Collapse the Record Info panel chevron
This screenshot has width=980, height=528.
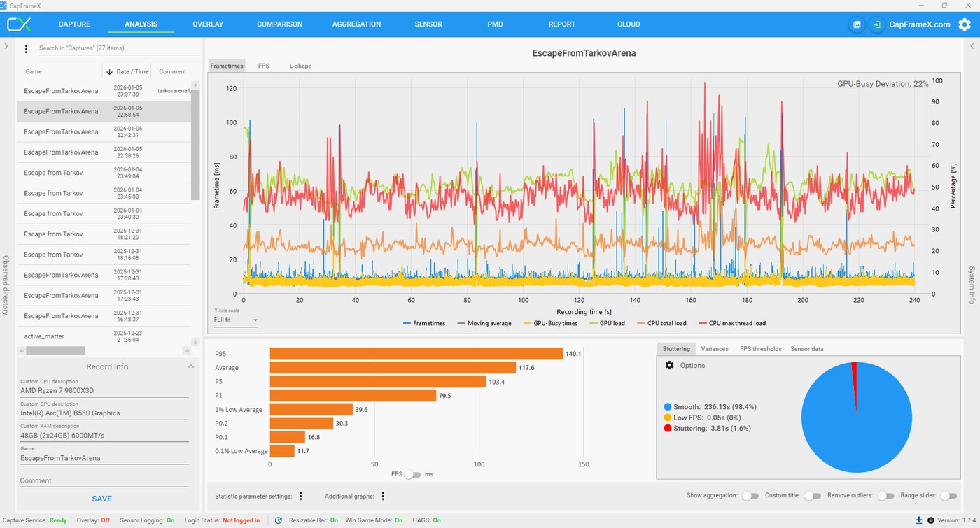pyautogui.click(x=190, y=366)
